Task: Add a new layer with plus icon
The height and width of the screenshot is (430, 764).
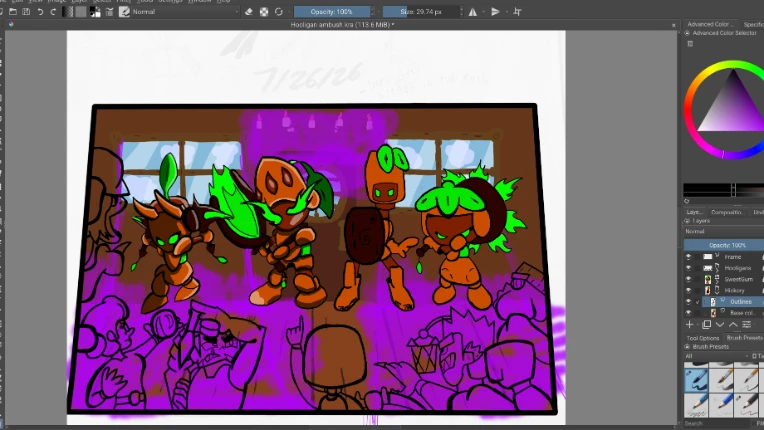Action: 689,325
